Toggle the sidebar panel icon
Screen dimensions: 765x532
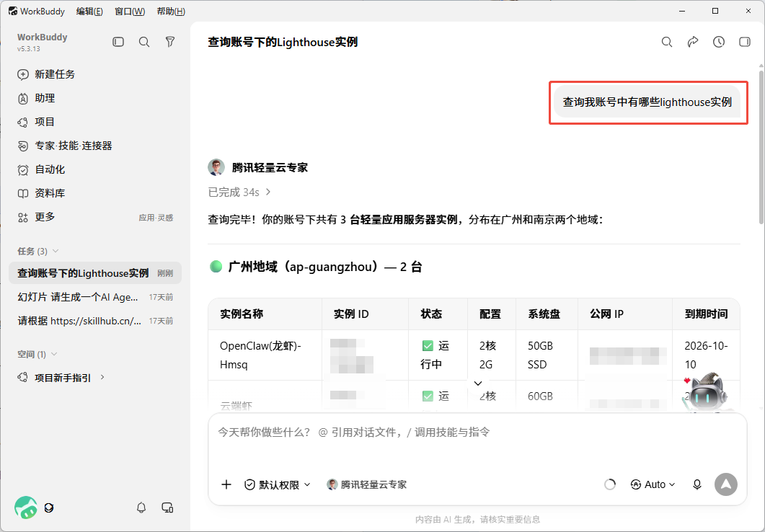[x=118, y=42]
